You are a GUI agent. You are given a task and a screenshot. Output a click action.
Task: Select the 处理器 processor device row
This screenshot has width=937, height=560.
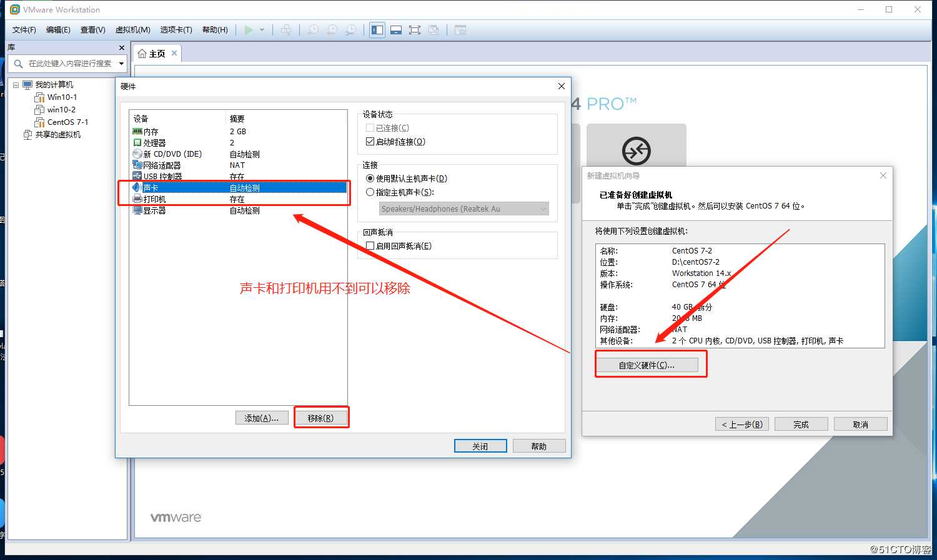coord(238,143)
